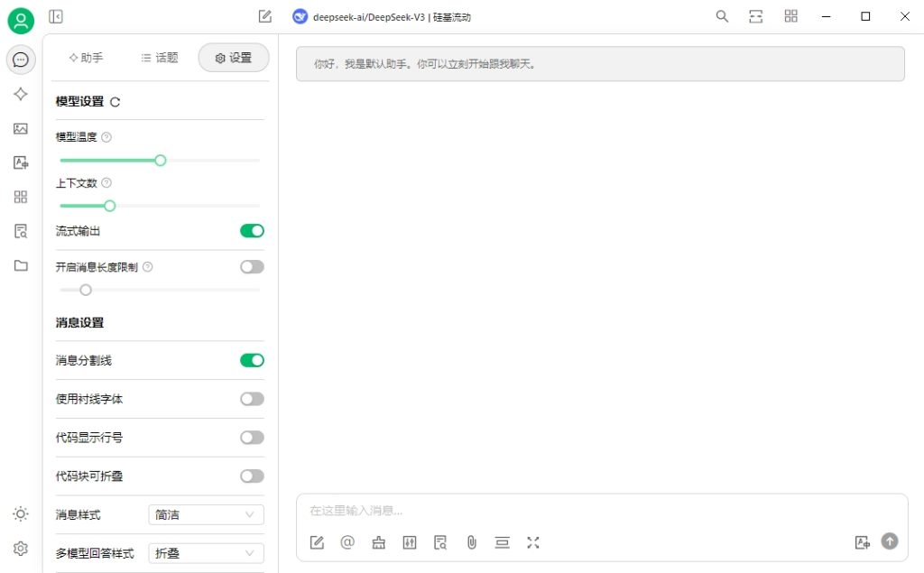Click the DeepSeek model logo icon
Screen dimensions: 924x573
click(x=300, y=16)
